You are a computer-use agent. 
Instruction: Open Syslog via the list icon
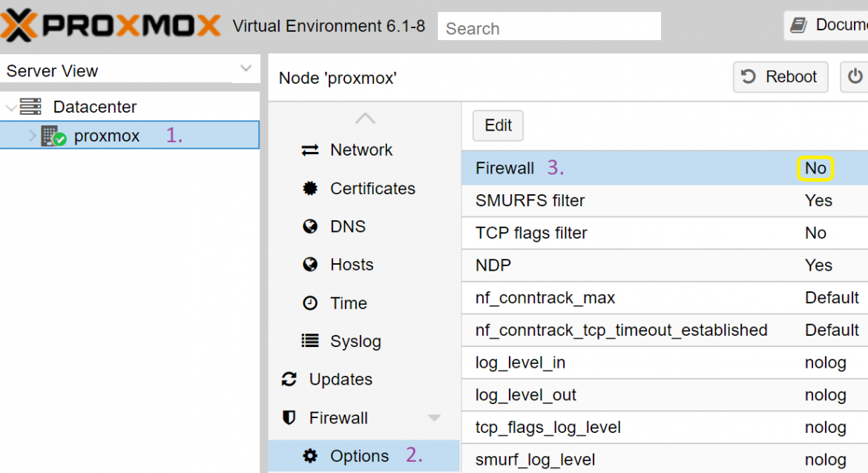coord(310,341)
